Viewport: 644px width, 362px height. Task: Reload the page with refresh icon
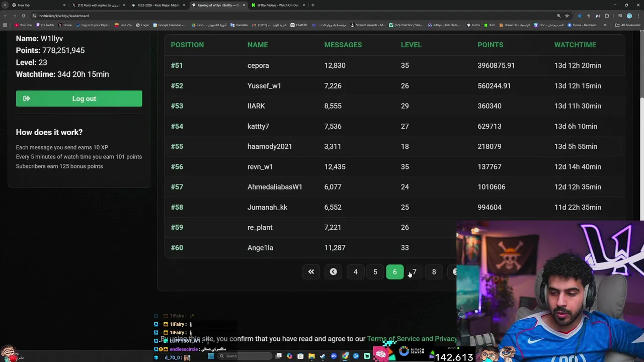pos(23,16)
